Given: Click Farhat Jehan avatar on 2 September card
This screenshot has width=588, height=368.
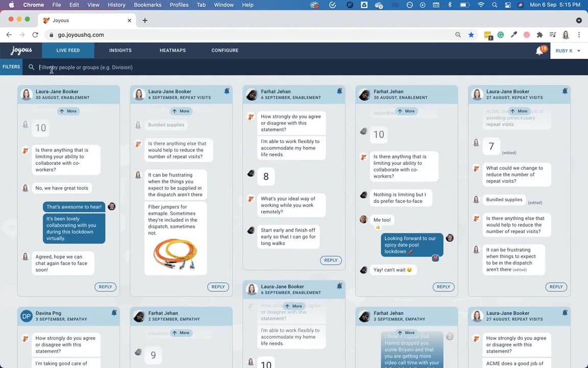Looking at the screenshot, I should click(139, 316).
